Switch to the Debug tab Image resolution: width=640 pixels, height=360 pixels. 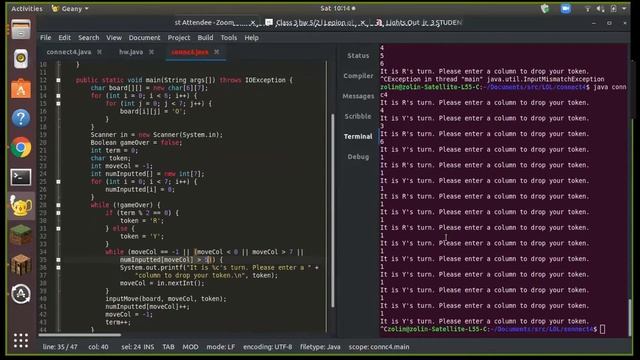pos(358,157)
